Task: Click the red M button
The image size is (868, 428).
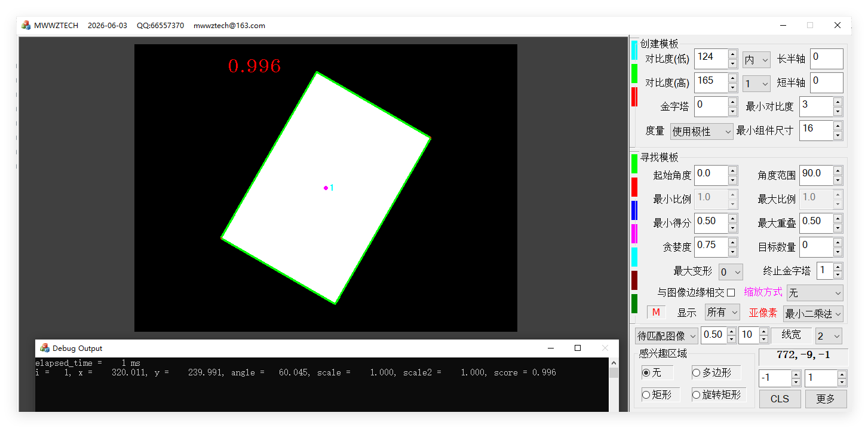Action: point(656,312)
